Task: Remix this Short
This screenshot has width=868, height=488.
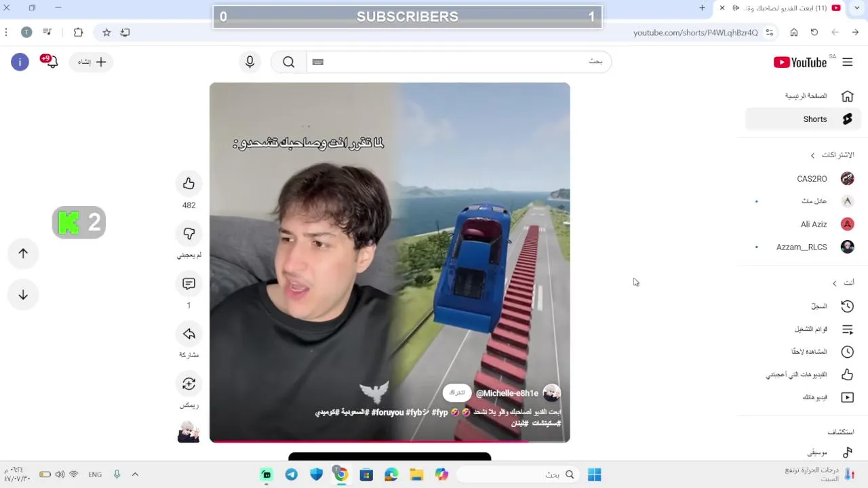Action: tap(189, 384)
